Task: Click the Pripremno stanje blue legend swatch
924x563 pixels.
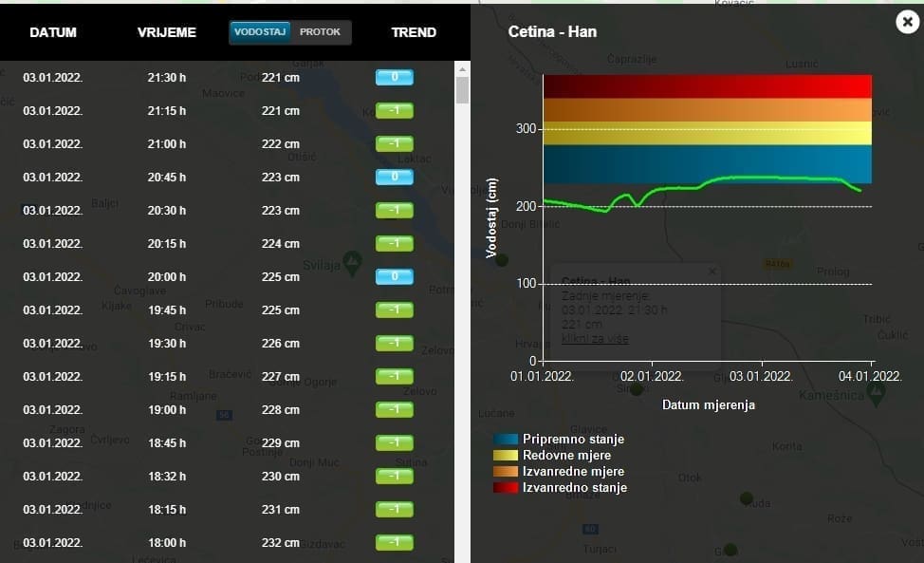Action: click(x=506, y=440)
